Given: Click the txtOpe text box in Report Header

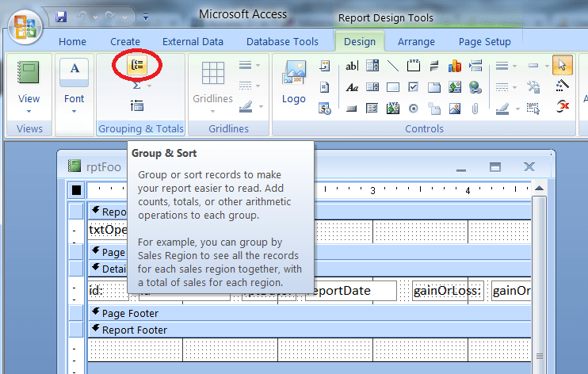Looking at the screenshot, I should [x=108, y=230].
